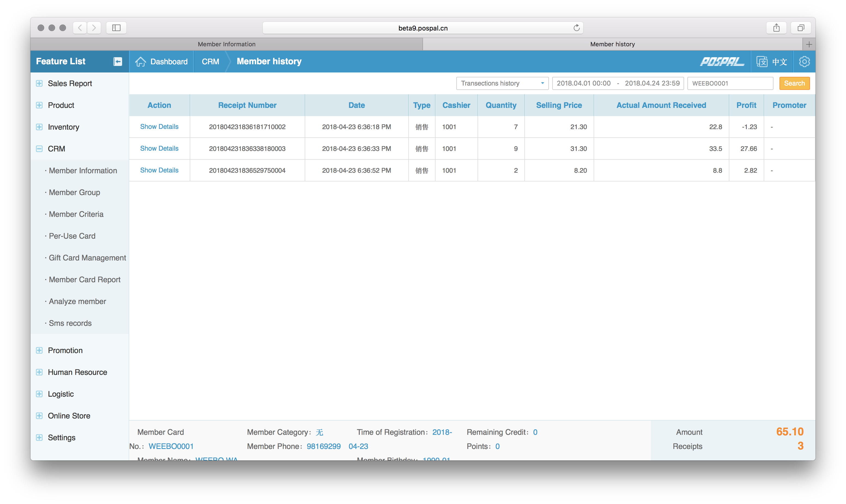Click the WEEBO0001 member number input field
Screen dimensions: 846x504
click(730, 83)
